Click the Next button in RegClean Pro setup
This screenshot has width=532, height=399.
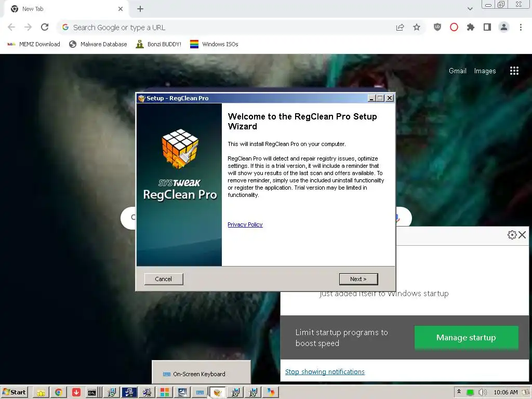pos(358,279)
